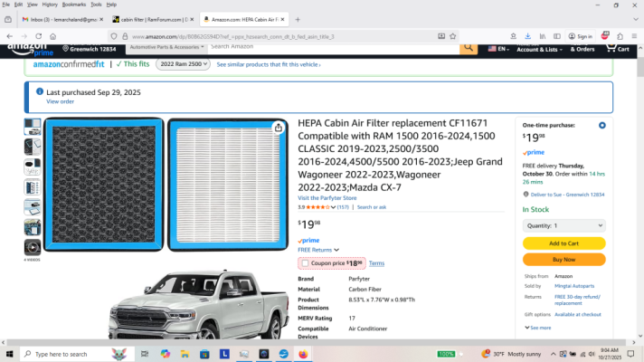Click Deliver to Sue - Greenwich 12834

(x=567, y=195)
